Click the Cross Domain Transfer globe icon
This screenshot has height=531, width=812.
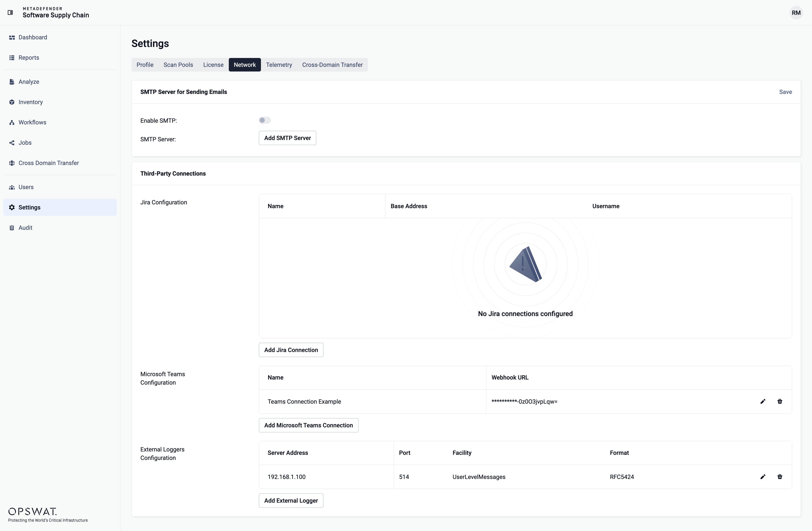pyautogui.click(x=12, y=163)
